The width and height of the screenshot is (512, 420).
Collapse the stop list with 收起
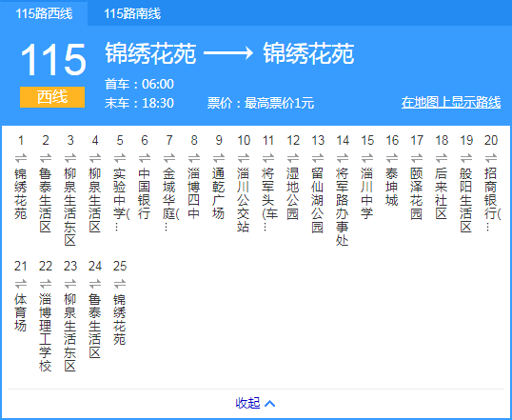(x=255, y=403)
